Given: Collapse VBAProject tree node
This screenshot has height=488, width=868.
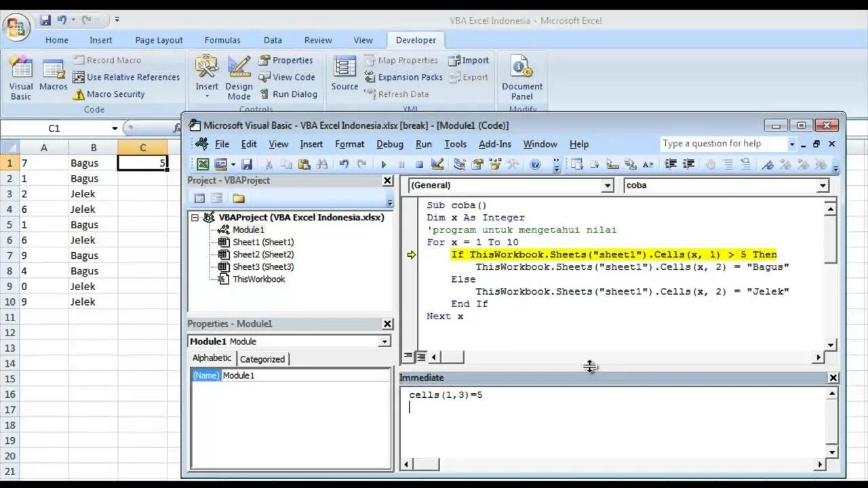Looking at the screenshot, I should (195, 218).
